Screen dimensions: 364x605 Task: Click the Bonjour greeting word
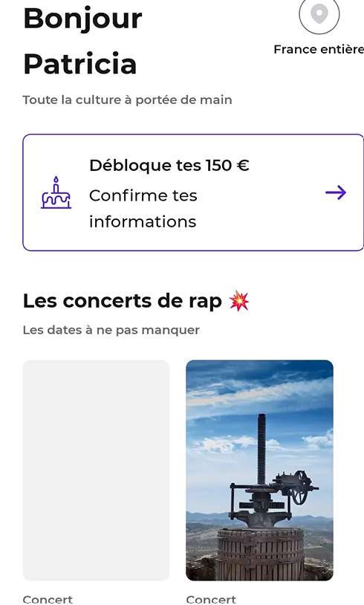(82, 18)
